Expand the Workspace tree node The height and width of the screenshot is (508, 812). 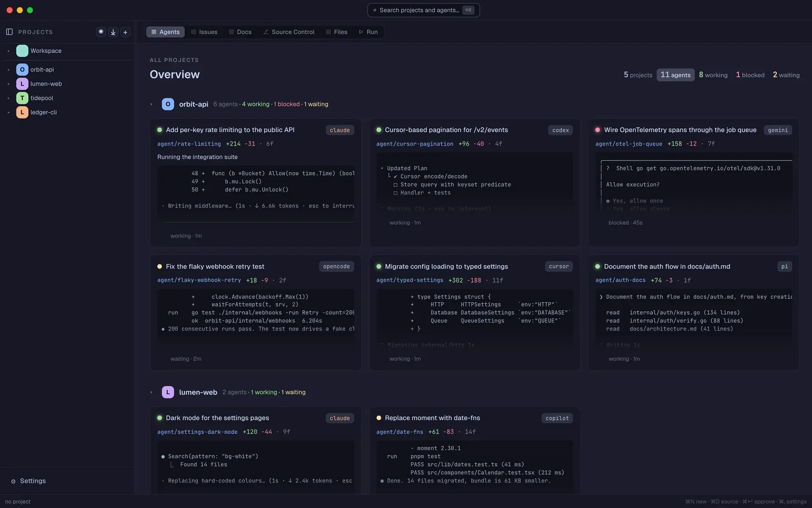pyautogui.click(x=8, y=51)
